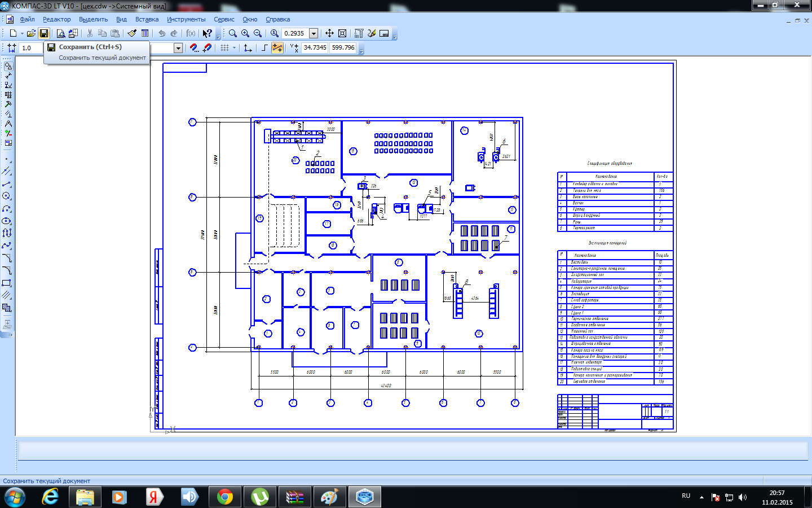Open the Выделить menu
Image resolution: width=812 pixels, height=508 pixels.
coord(93,19)
